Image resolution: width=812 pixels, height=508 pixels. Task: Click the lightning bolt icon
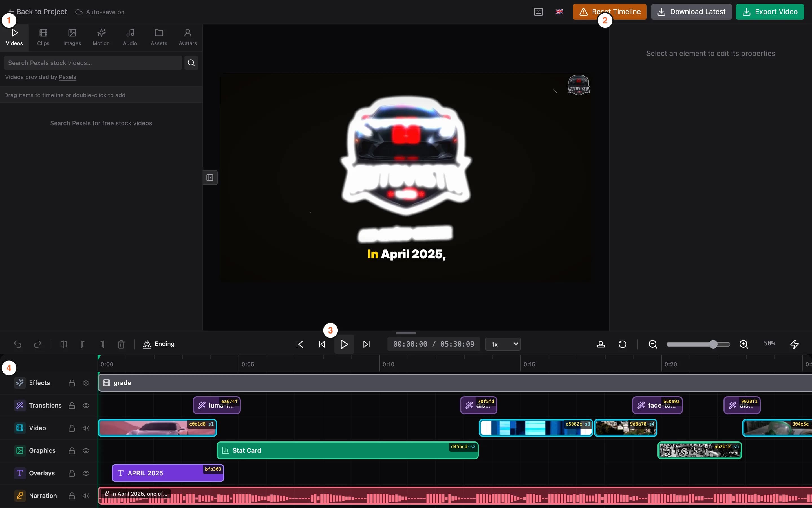tap(794, 344)
